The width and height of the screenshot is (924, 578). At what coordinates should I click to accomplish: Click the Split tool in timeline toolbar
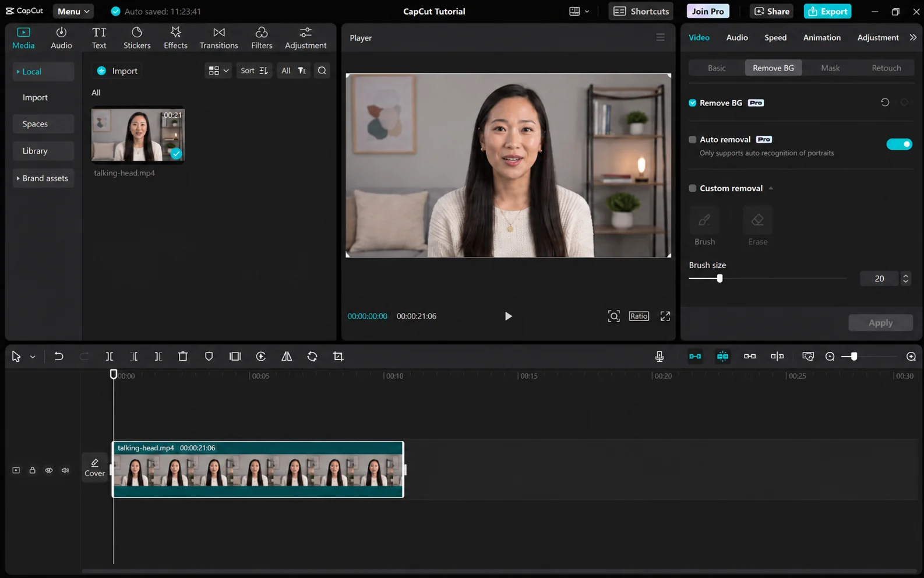point(110,356)
